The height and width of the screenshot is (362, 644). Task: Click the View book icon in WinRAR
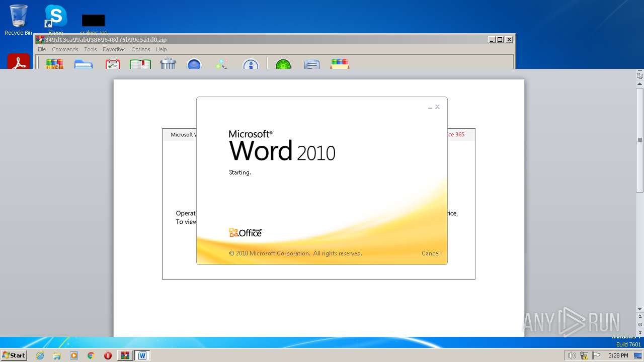pyautogui.click(x=140, y=64)
